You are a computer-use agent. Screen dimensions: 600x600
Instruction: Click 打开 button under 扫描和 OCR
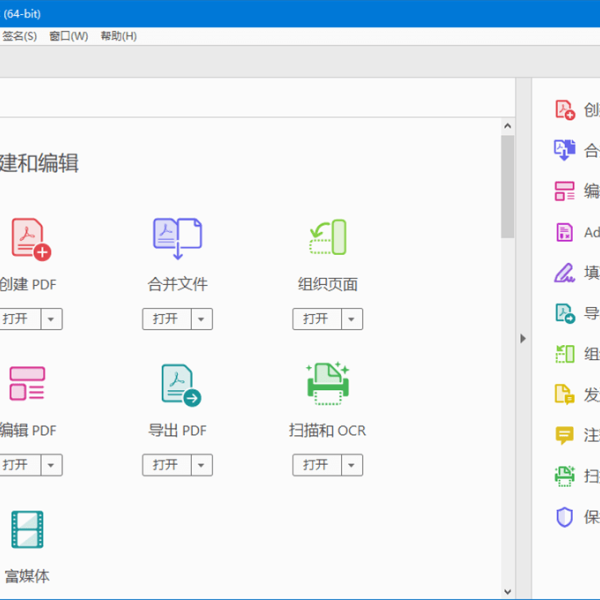click(x=315, y=465)
